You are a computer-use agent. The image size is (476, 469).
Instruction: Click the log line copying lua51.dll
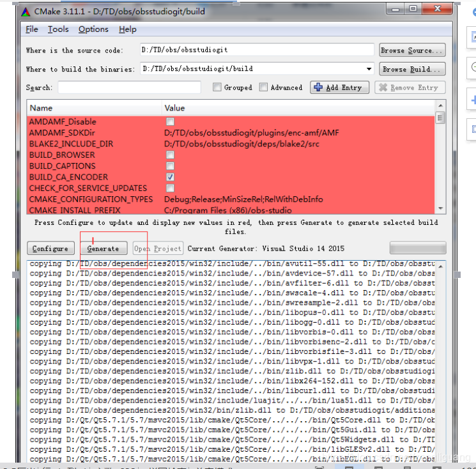(232, 401)
